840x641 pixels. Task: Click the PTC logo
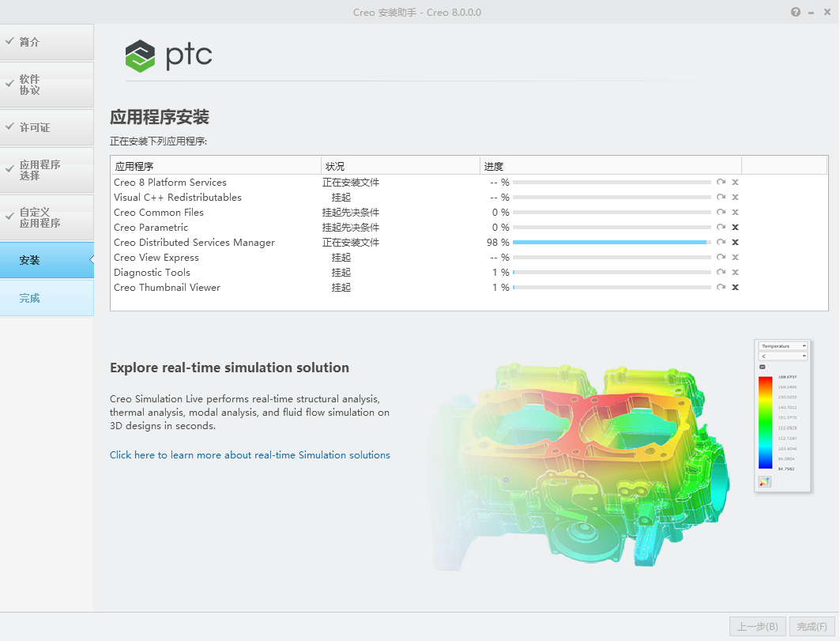(x=168, y=56)
